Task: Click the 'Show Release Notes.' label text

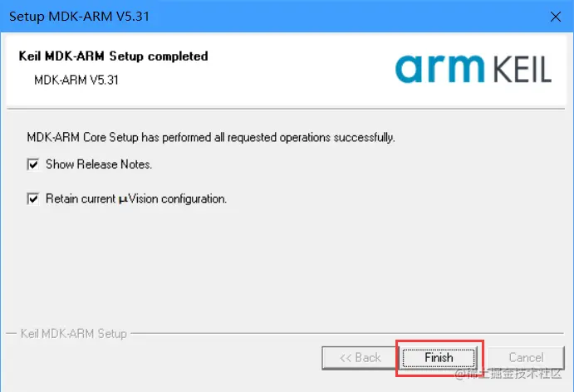Action: coord(99,164)
